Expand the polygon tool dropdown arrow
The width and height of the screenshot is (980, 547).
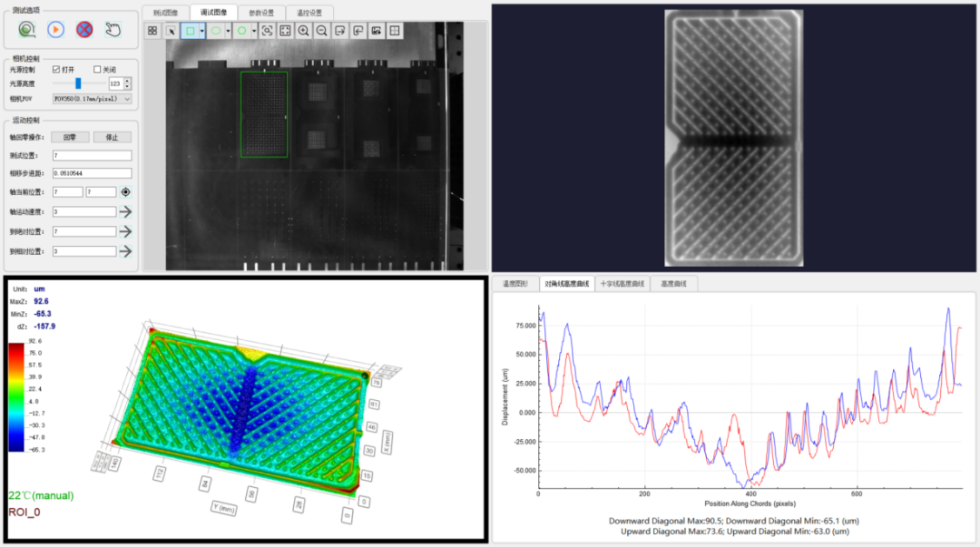point(254,31)
